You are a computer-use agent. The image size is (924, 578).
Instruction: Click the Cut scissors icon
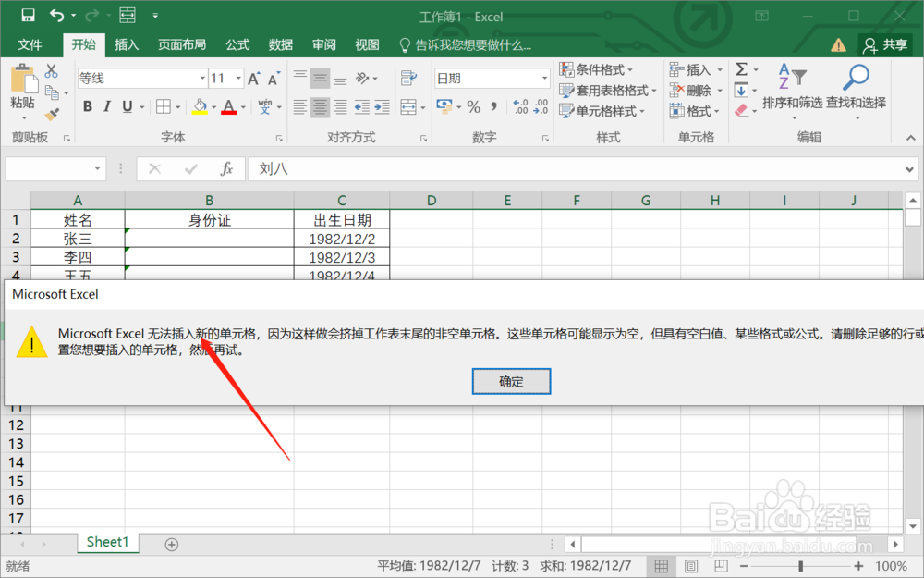pyautogui.click(x=51, y=71)
